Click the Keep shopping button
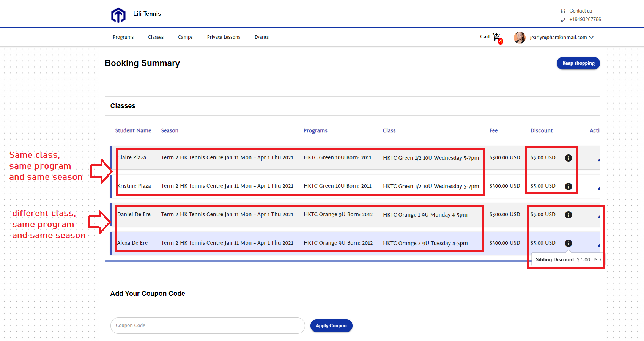Viewport: 644px width, 341px height. (x=578, y=63)
